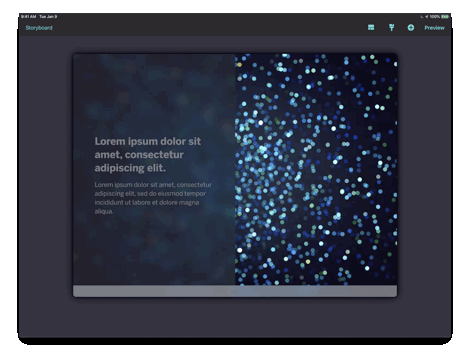Tap the Tue Jan 9 date label

coord(48,16)
